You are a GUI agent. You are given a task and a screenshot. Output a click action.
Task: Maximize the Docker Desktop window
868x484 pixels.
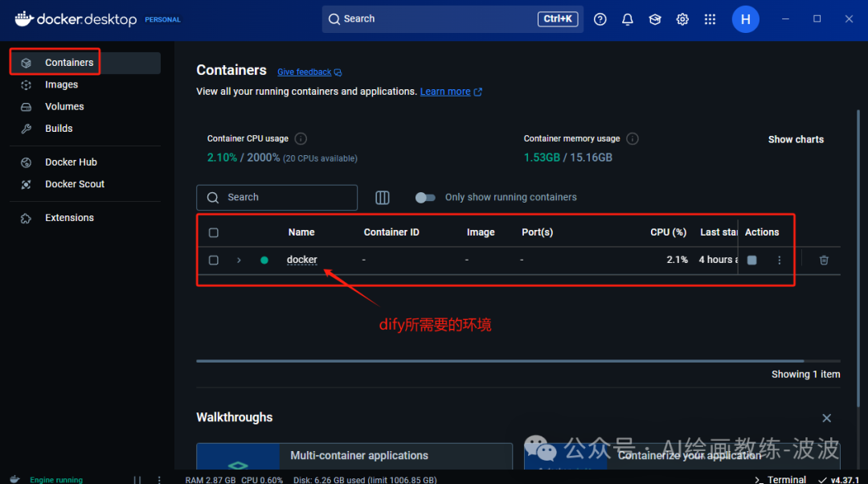[x=817, y=18]
